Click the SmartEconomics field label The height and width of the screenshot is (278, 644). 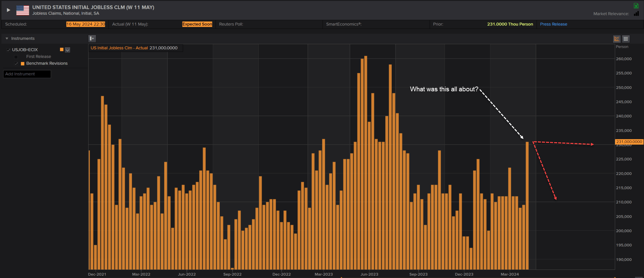point(344,24)
